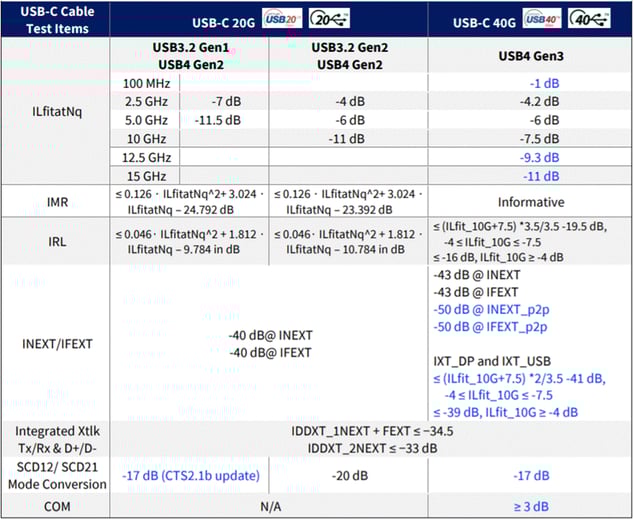Click the IMR row label
The image size is (634, 520).
point(57,202)
